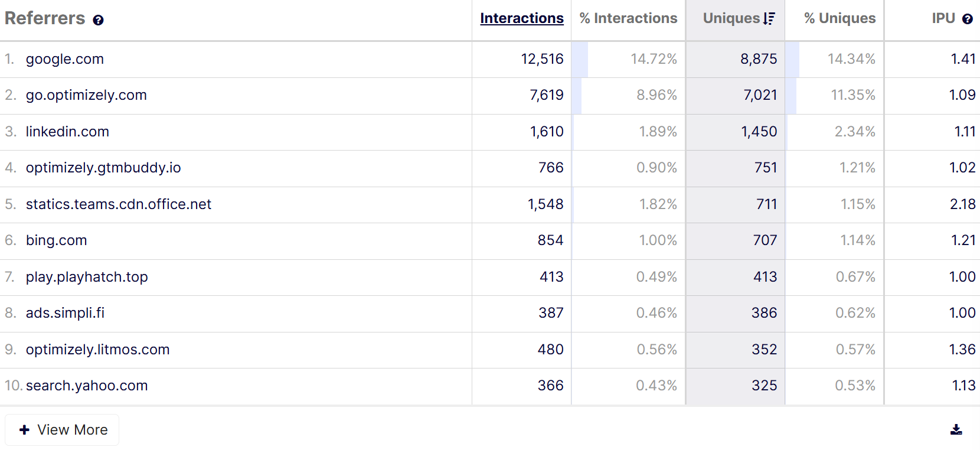Image resolution: width=980 pixels, height=450 pixels.
Task: Sort by % Uniques column header
Action: (839, 18)
